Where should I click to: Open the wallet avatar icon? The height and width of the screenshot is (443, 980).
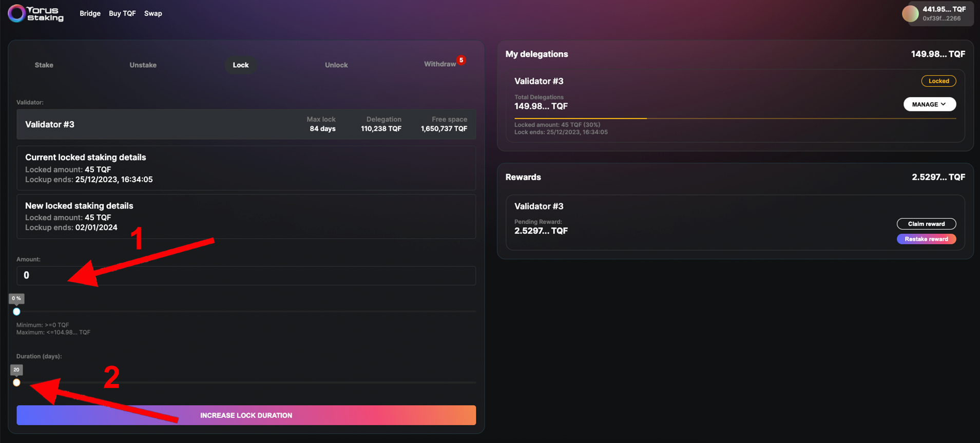coord(910,14)
